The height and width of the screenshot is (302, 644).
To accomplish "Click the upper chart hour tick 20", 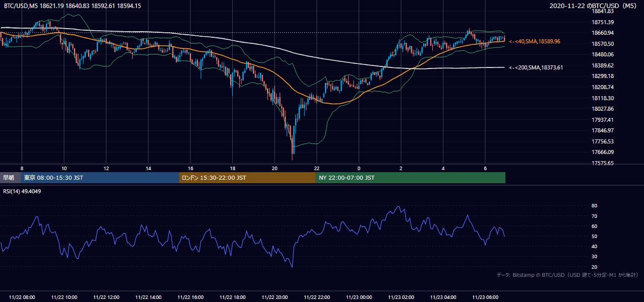I will (x=275, y=168).
